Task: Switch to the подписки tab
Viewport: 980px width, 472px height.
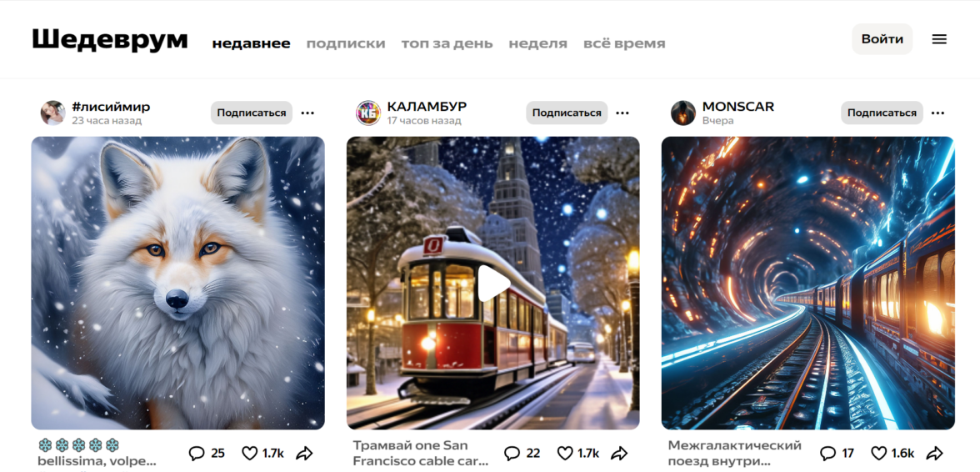Action: point(346,43)
